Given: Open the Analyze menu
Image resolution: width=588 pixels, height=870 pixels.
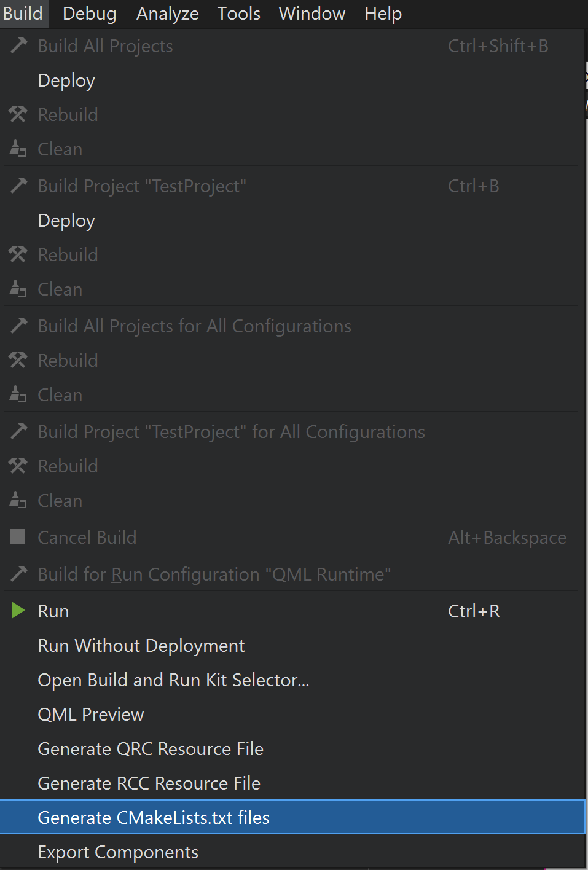Looking at the screenshot, I should click(x=167, y=14).
